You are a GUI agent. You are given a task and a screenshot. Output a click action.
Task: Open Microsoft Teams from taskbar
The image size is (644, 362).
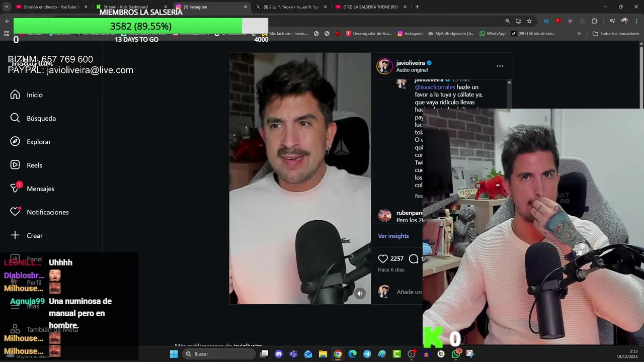click(x=293, y=354)
